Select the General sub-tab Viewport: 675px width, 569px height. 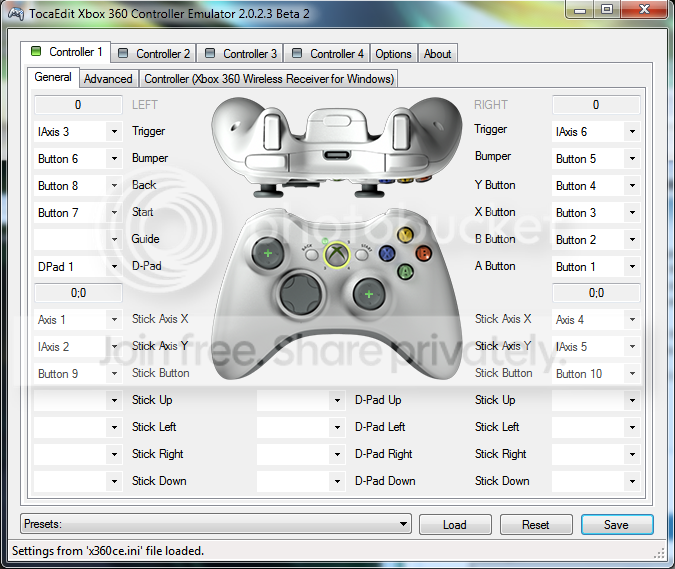pos(53,77)
